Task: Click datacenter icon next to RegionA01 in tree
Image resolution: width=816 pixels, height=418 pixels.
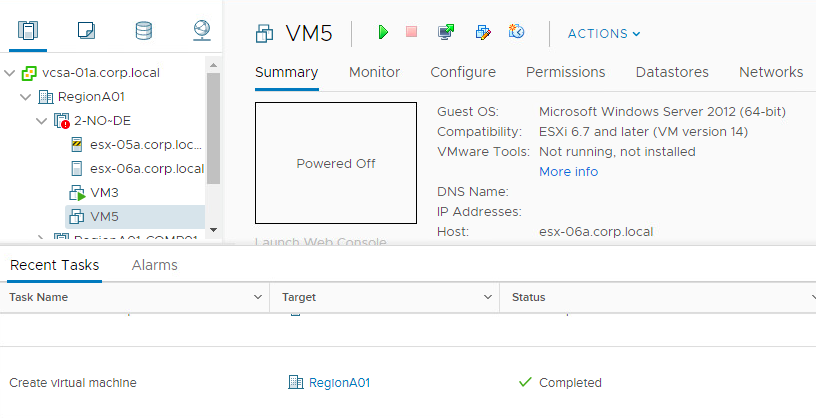Action: point(46,97)
